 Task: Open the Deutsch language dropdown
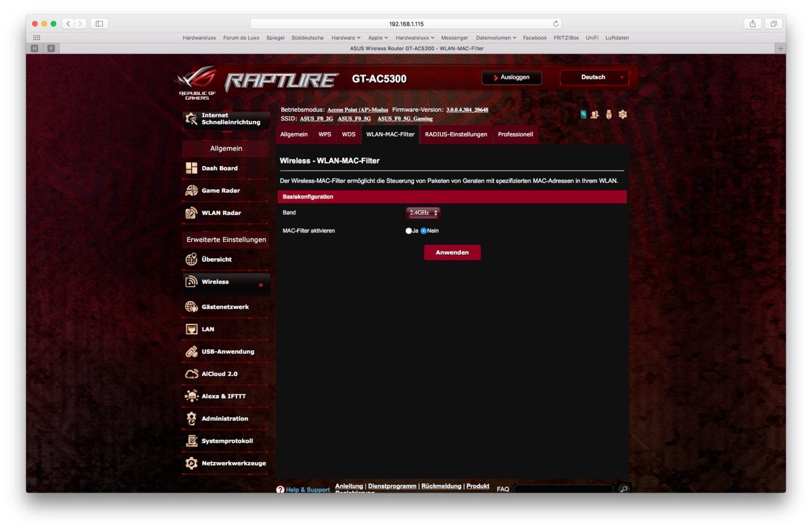(x=595, y=77)
